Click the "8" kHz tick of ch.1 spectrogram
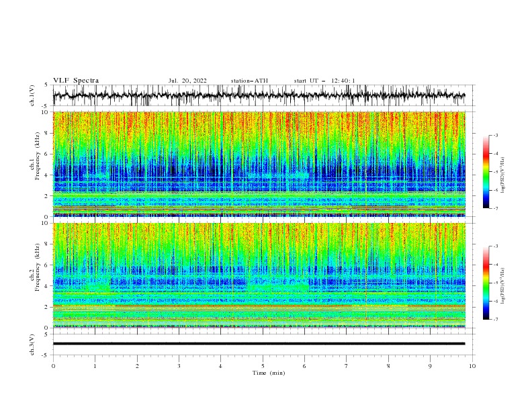Image resolution: width=532 pixels, height=411 pixels. click(x=48, y=133)
